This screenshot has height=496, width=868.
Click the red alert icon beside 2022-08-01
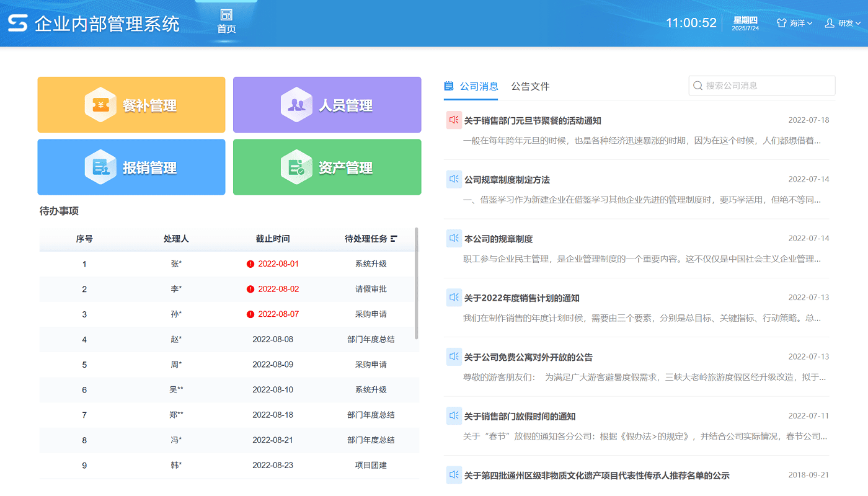[250, 263]
